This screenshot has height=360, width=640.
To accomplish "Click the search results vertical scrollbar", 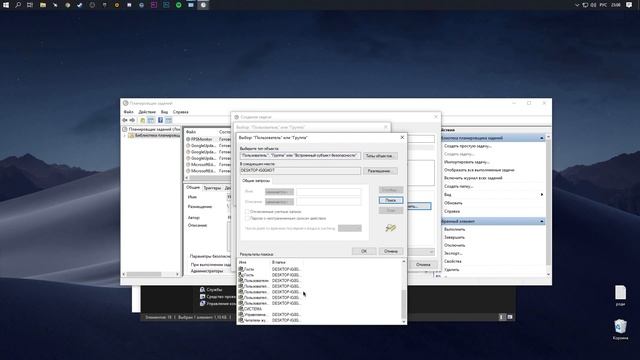I will [404, 292].
